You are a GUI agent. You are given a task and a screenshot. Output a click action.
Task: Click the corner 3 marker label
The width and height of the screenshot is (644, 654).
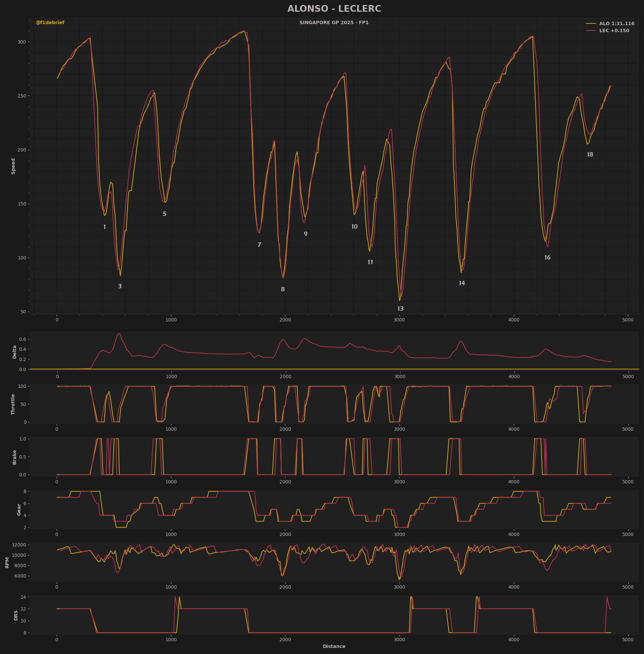coord(120,286)
